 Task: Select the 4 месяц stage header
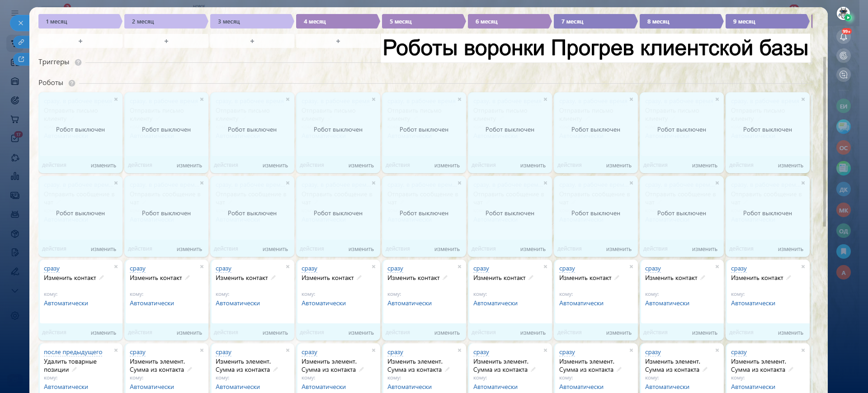(337, 21)
